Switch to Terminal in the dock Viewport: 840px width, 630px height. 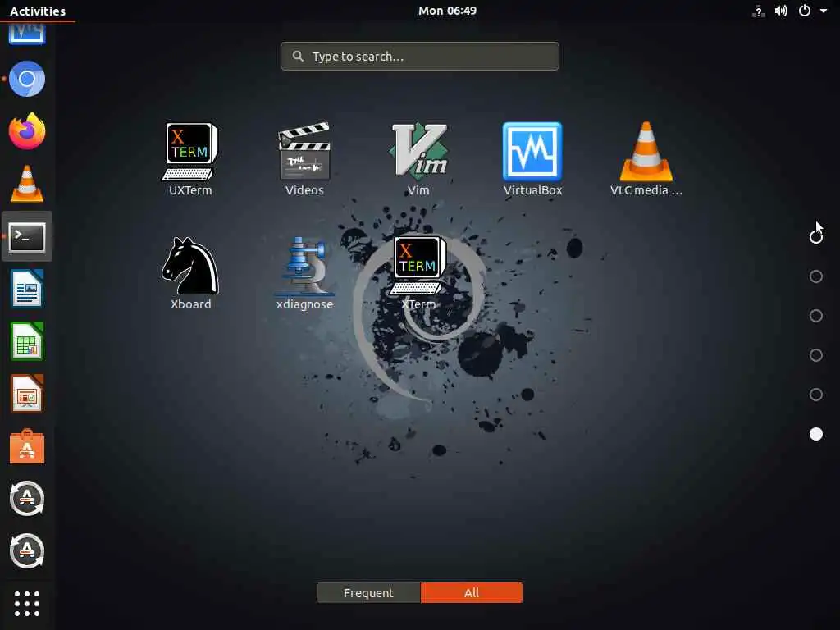(x=27, y=237)
